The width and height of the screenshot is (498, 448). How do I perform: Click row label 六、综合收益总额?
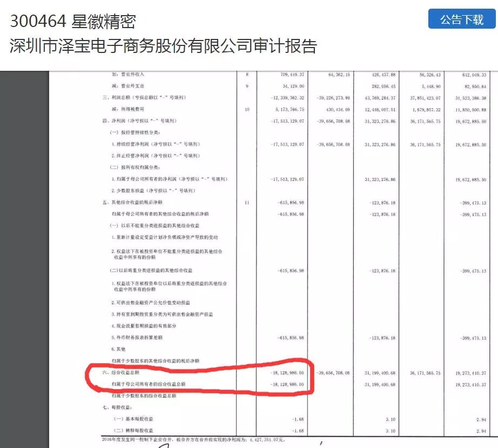click(121, 372)
